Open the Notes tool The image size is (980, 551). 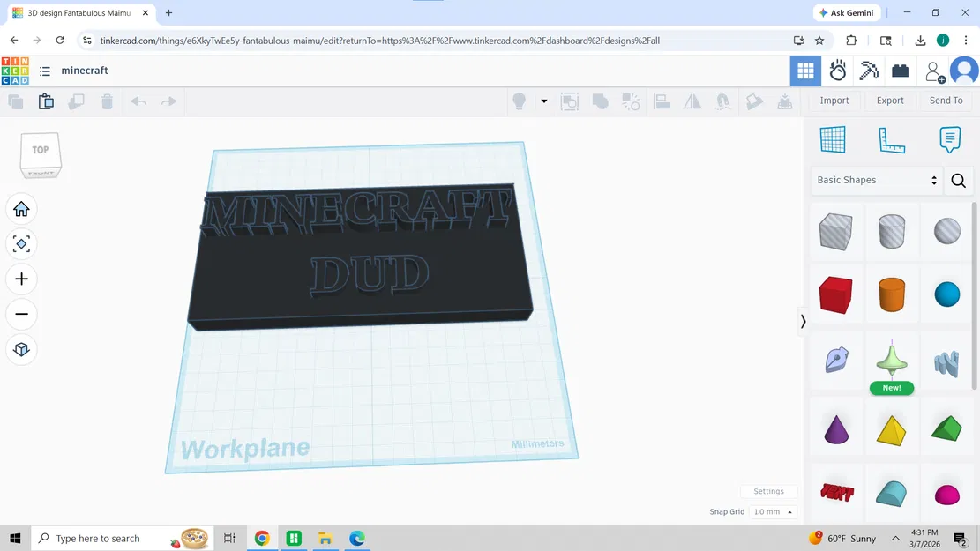pos(950,139)
